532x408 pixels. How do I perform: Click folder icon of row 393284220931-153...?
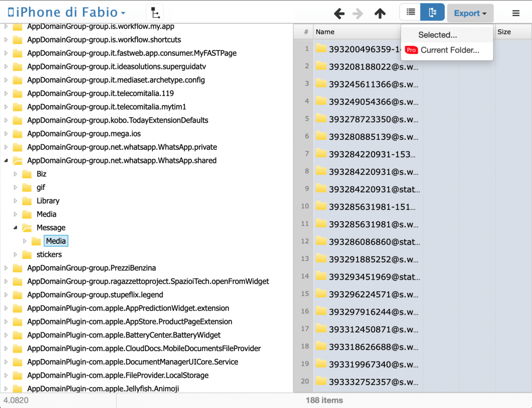(x=321, y=154)
